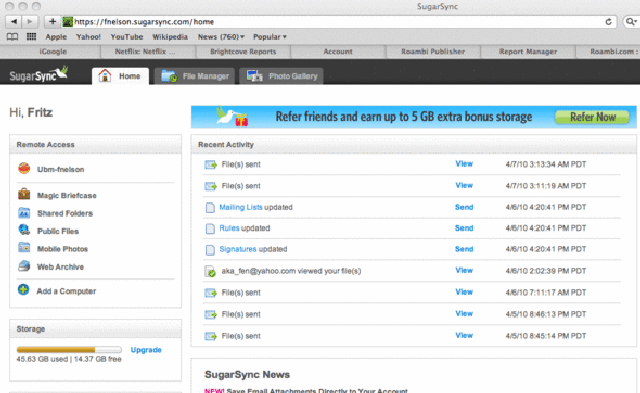Click the Upgrade storage link

pyautogui.click(x=146, y=350)
